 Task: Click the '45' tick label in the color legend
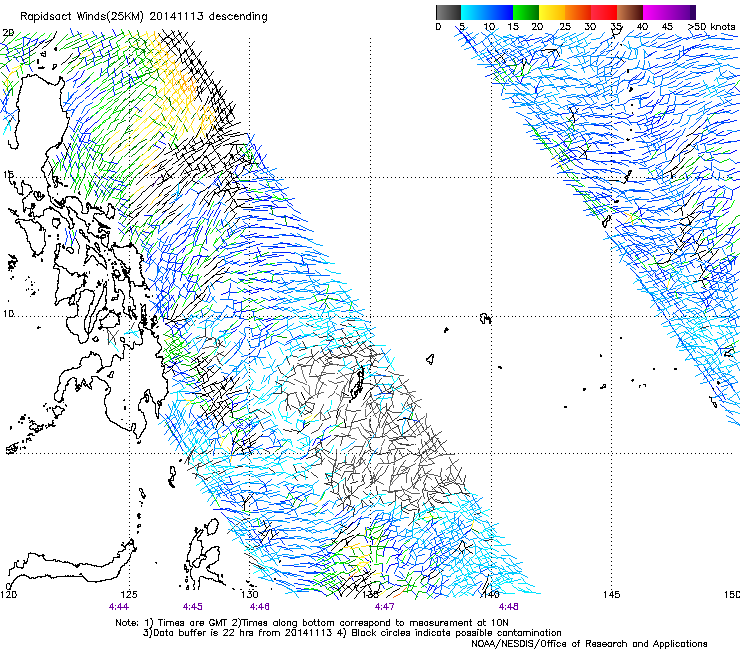click(667, 27)
